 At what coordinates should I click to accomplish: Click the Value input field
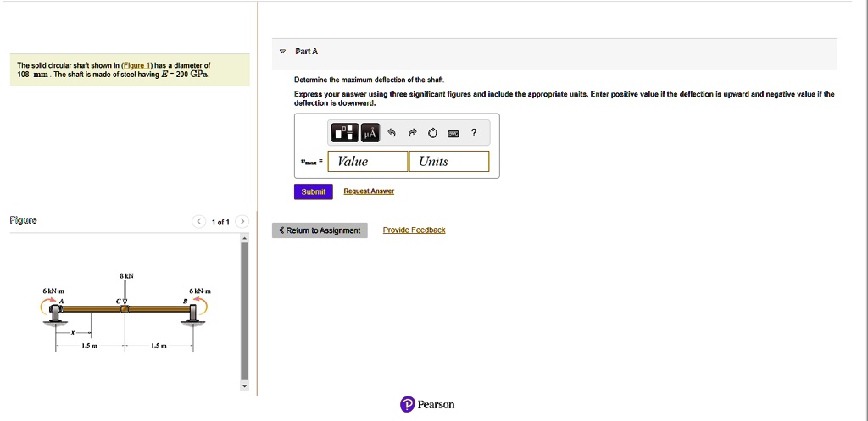click(368, 162)
